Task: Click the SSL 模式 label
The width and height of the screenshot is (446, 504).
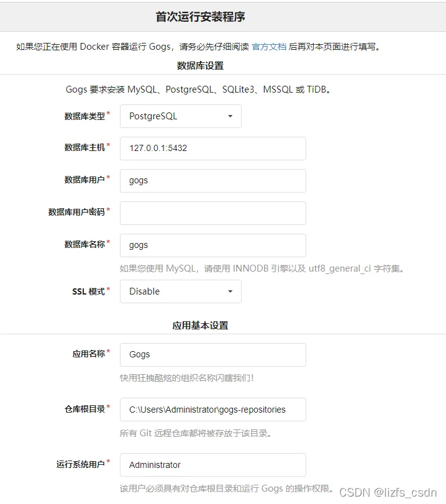Action: [x=88, y=291]
